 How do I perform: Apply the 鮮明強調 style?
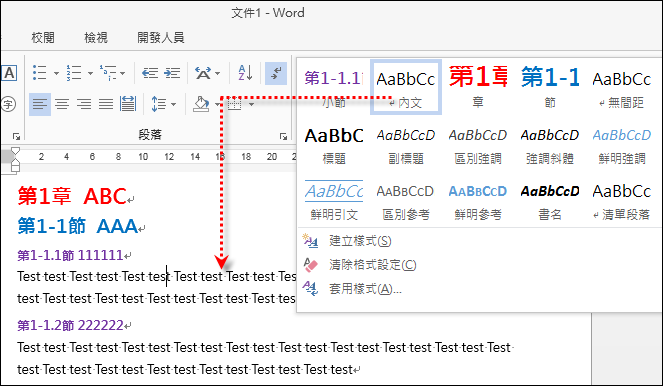click(x=622, y=145)
